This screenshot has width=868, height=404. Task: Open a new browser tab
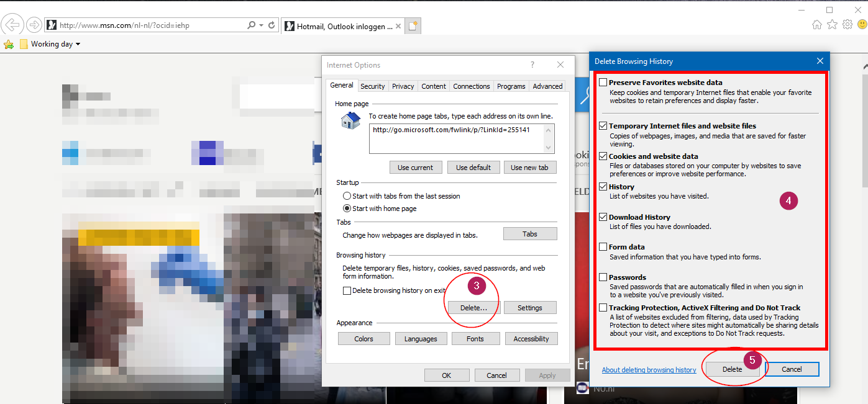pyautogui.click(x=413, y=26)
